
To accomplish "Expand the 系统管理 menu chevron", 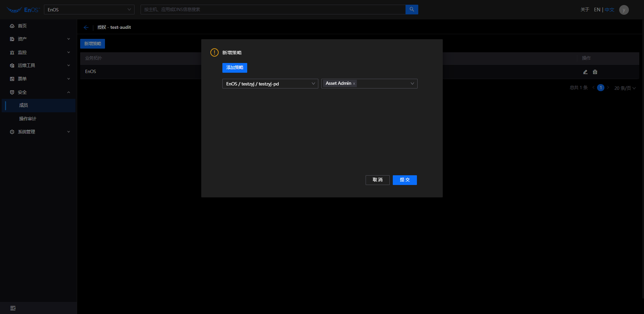I will 68,132.
